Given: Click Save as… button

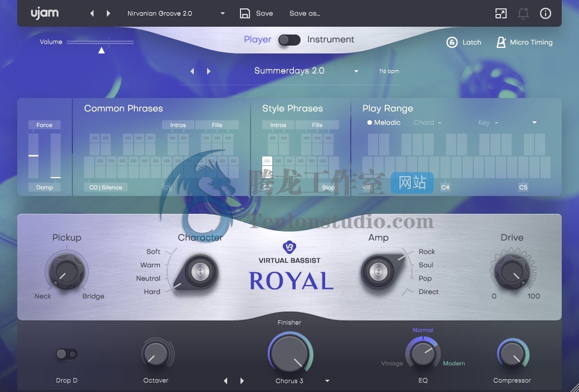Looking at the screenshot, I should click(305, 14).
